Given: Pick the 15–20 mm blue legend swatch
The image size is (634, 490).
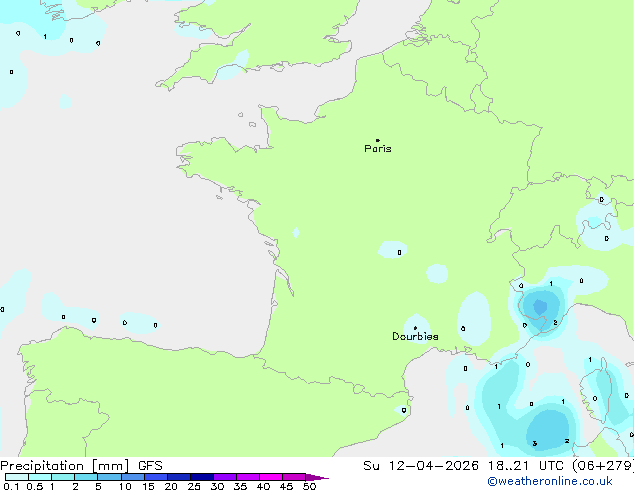Looking at the screenshot, I should point(155,477).
